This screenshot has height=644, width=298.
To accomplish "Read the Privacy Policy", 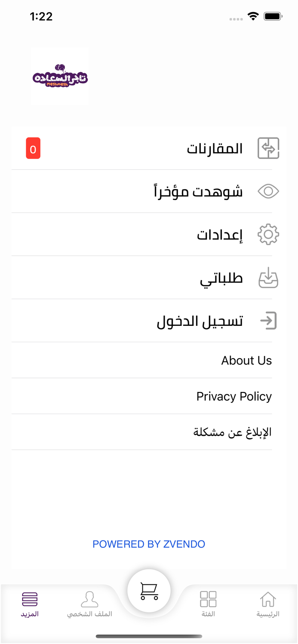I will (x=234, y=396).
